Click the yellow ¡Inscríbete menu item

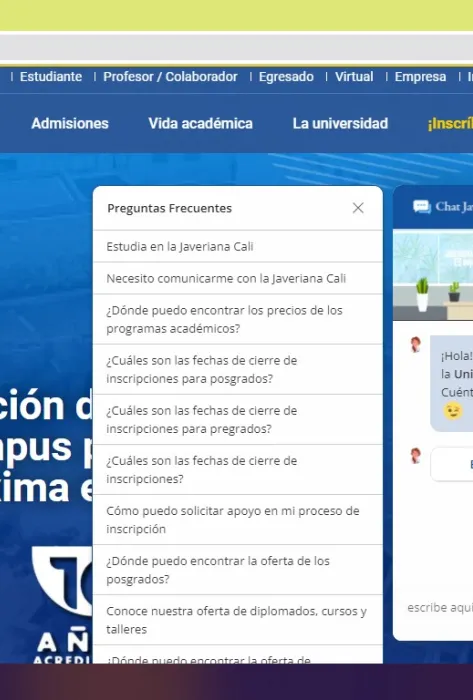tap(450, 124)
